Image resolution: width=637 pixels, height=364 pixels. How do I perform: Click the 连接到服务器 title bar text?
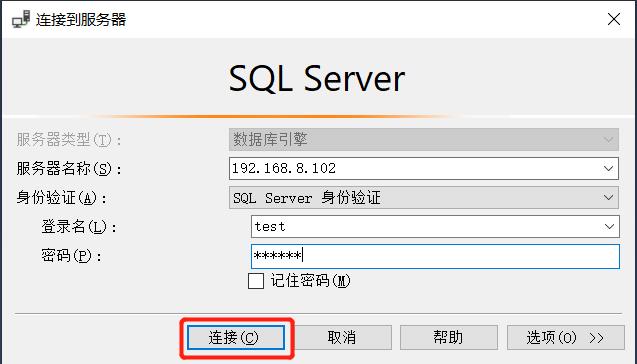(x=81, y=20)
